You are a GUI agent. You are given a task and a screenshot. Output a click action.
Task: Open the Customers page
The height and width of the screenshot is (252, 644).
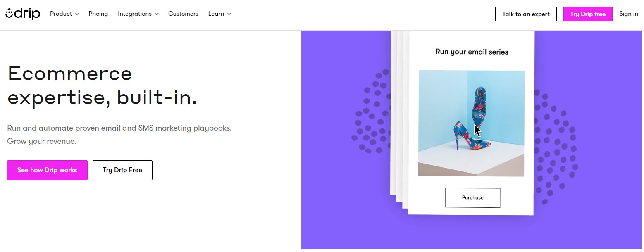click(x=183, y=14)
